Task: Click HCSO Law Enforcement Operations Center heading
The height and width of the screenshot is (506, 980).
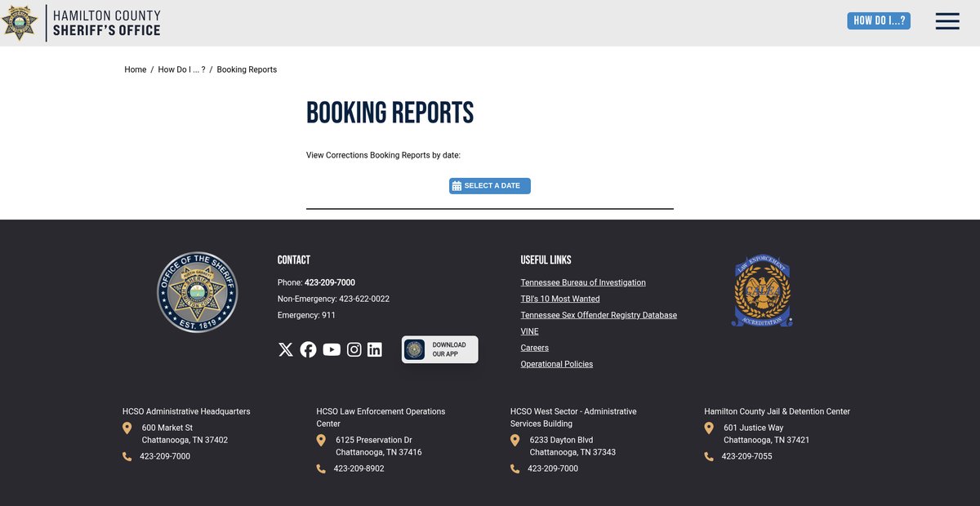Action: (x=381, y=418)
